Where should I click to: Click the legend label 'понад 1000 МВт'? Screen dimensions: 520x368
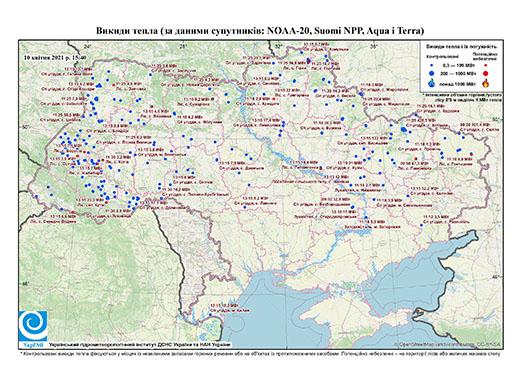pyautogui.click(x=458, y=83)
